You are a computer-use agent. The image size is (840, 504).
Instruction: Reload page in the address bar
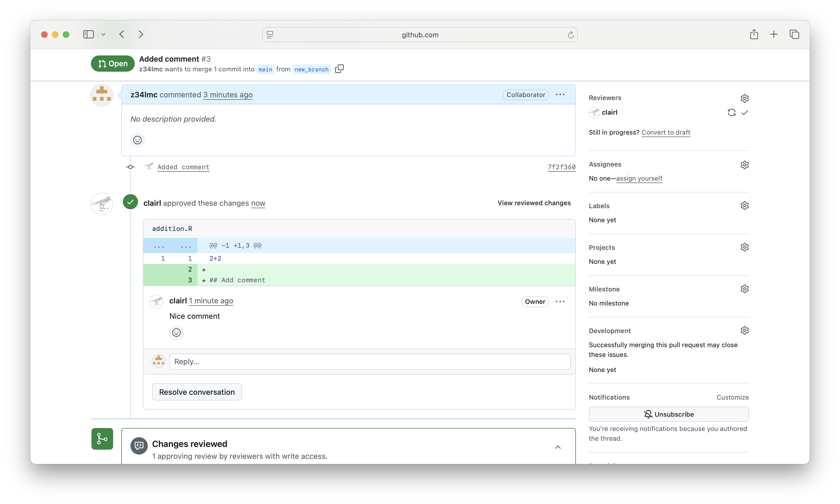pos(570,35)
